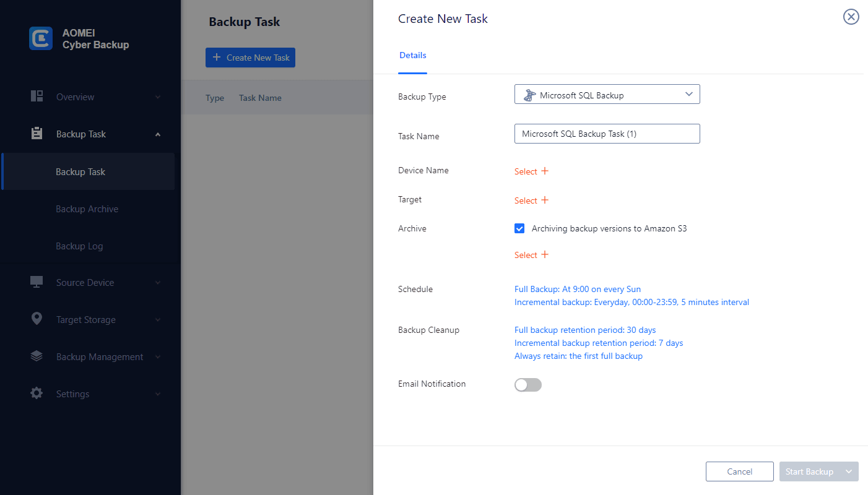Screen dimensions: 868x495
Task: Uncheck Archiving backup versions to Amazon S3
Action: pyautogui.click(x=519, y=228)
